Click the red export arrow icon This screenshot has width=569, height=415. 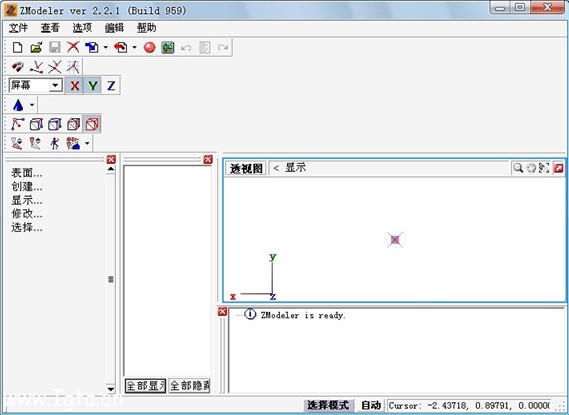point(120,48)
